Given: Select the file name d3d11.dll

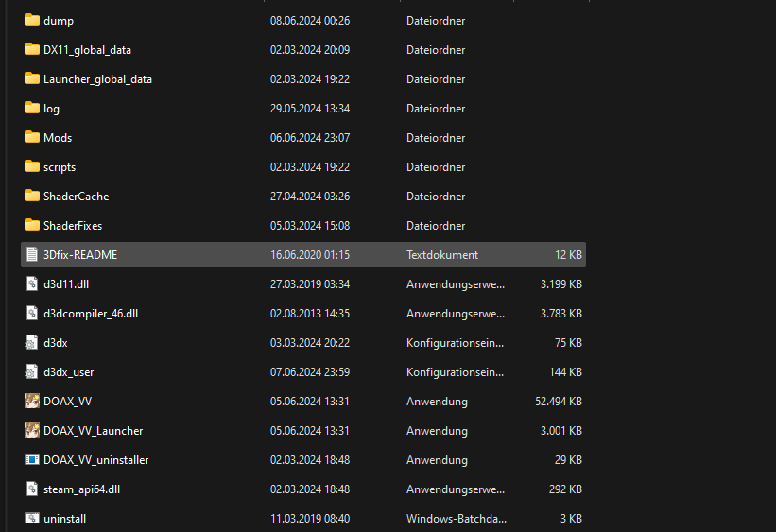Looking at the screenshot, I should 66,284.
